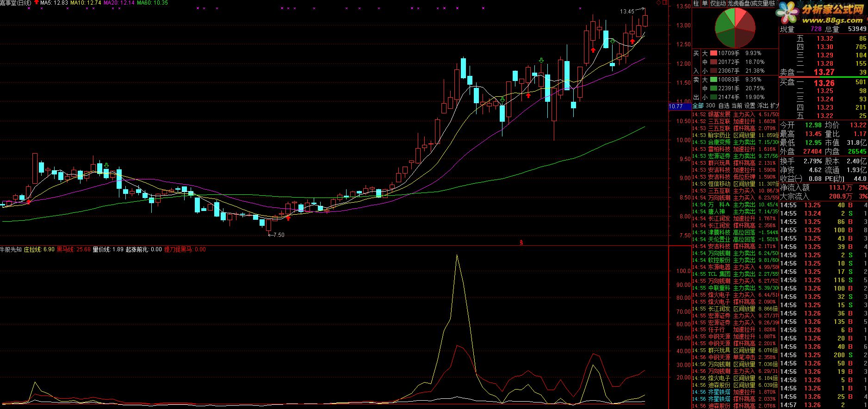The height and width of the screenshot is (409, 868).
Task: Click the 津膜科技 高位回落 alert row
Action: (735, 232)
